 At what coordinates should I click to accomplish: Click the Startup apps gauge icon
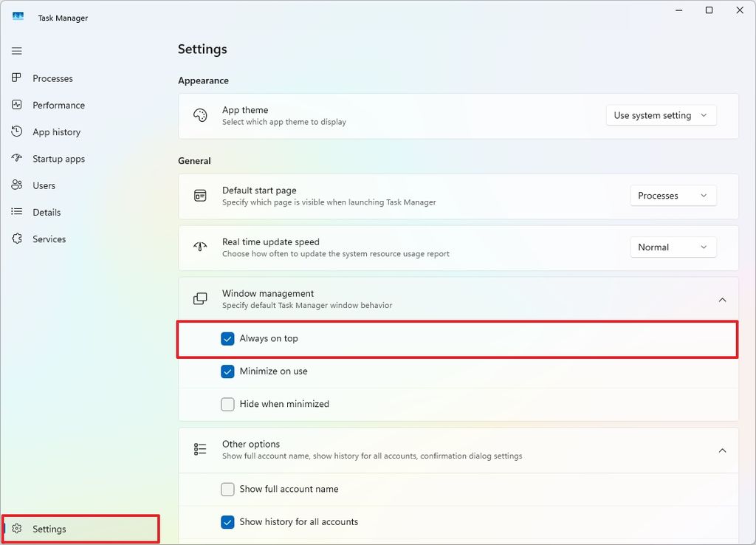(17, 158)
